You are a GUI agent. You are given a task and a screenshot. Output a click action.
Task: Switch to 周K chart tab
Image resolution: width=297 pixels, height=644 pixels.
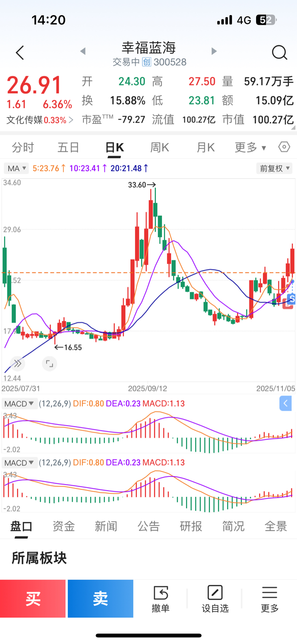tap(160, 148)
